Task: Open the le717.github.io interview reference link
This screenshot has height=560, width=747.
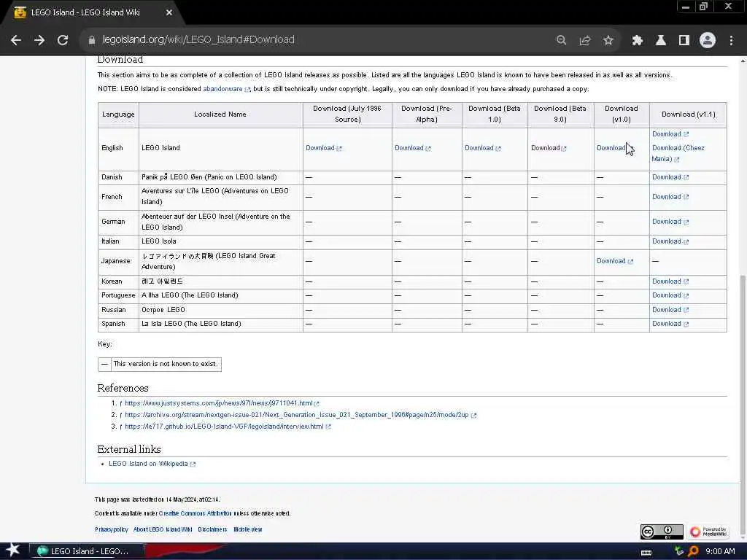Action: (x=228, y=427)
